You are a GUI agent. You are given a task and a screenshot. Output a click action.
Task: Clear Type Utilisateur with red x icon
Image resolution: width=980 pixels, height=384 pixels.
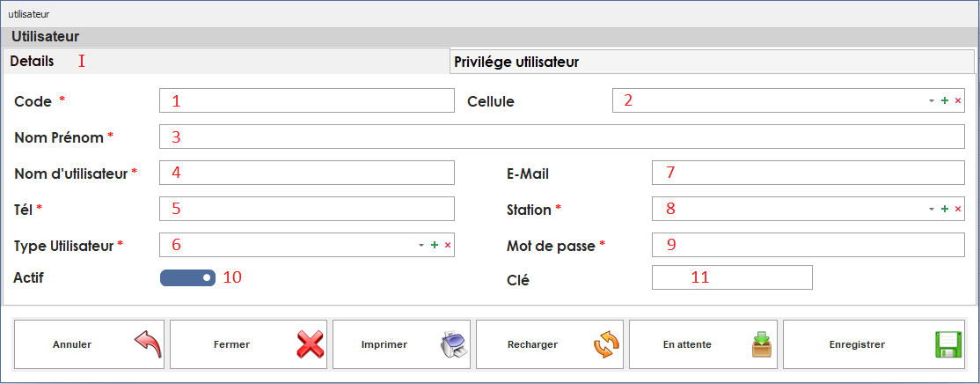click(x=448, y=245)
